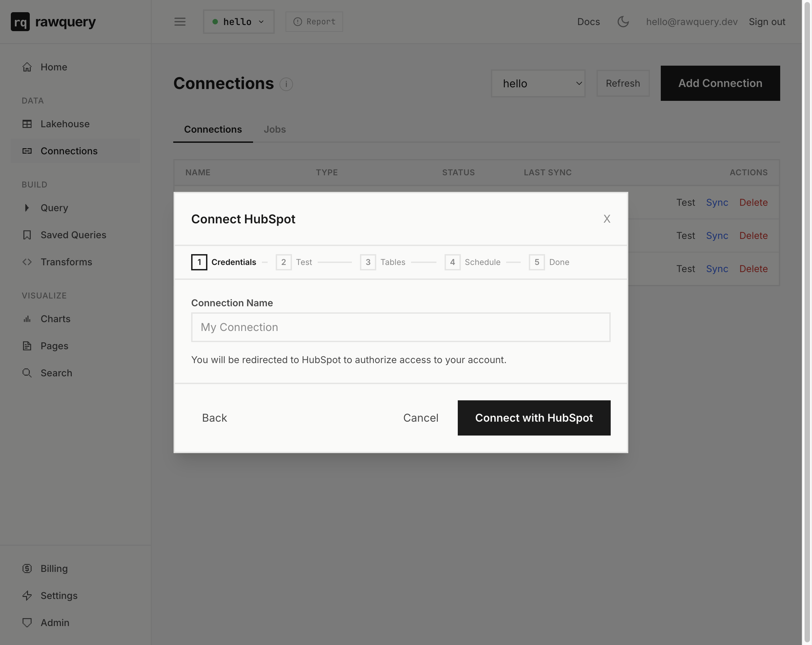
Task: Open the Search tool
Action: (56, 373)
